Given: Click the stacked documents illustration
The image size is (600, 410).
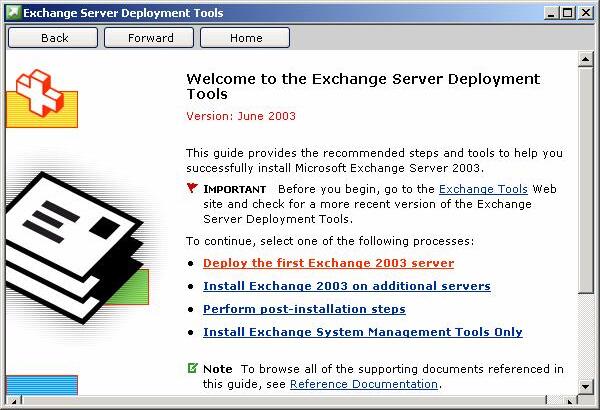Looking at the screenshot, I should click(77, 248).
